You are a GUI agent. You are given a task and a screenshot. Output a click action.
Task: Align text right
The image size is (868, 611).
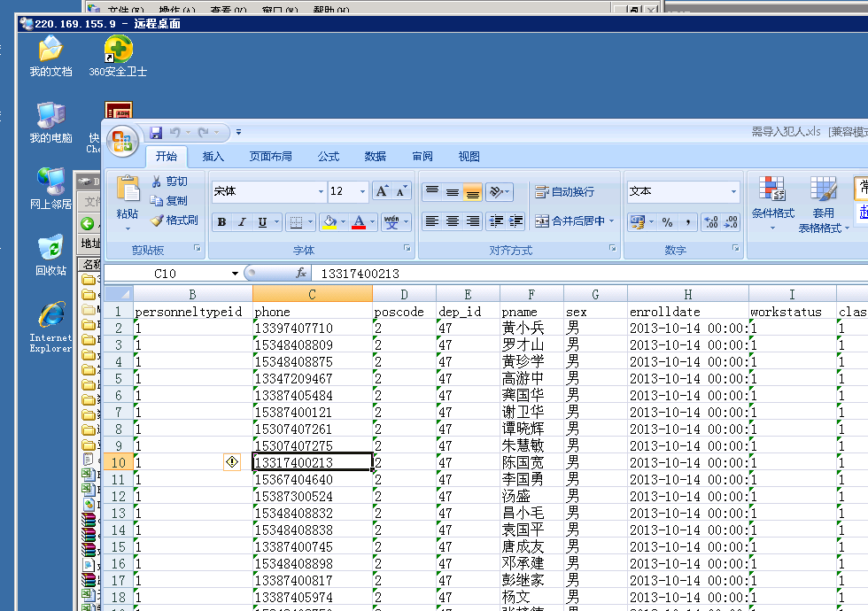pos(472,221)
